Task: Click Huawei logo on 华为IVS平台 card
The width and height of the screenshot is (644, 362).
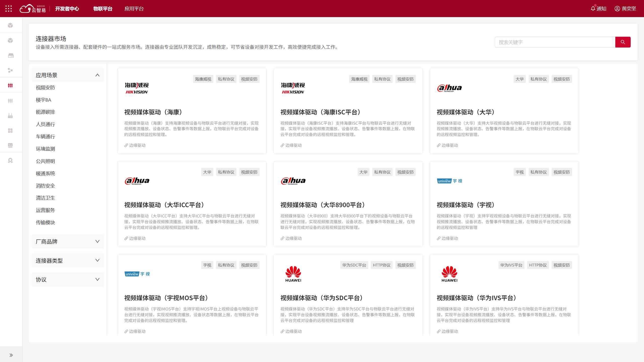Action: click(x=450, y=274)
